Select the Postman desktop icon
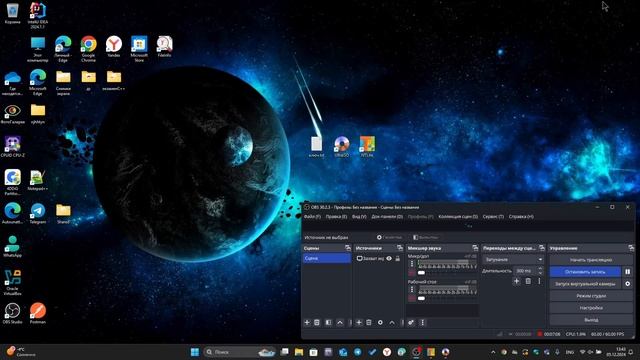This screenshot has width=640, height=360. [x=38, y=313]
